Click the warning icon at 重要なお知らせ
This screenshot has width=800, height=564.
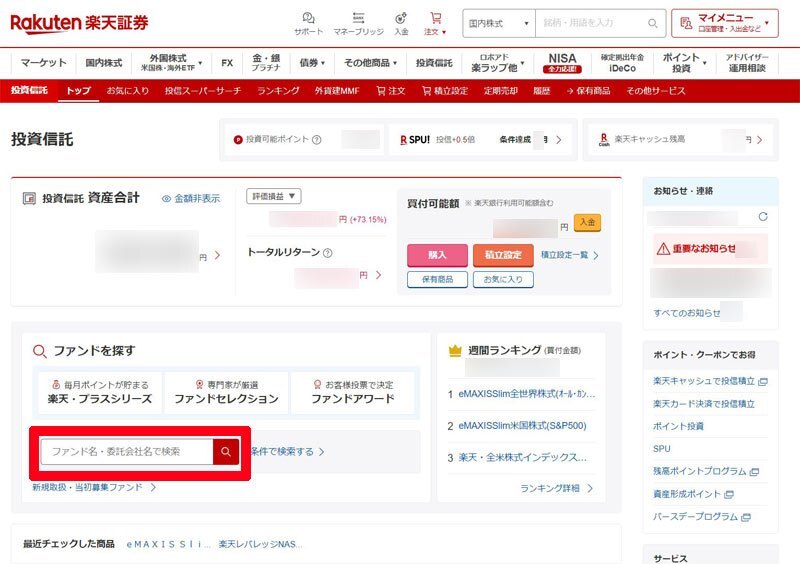pyautogui.click(x=663, y=249)
